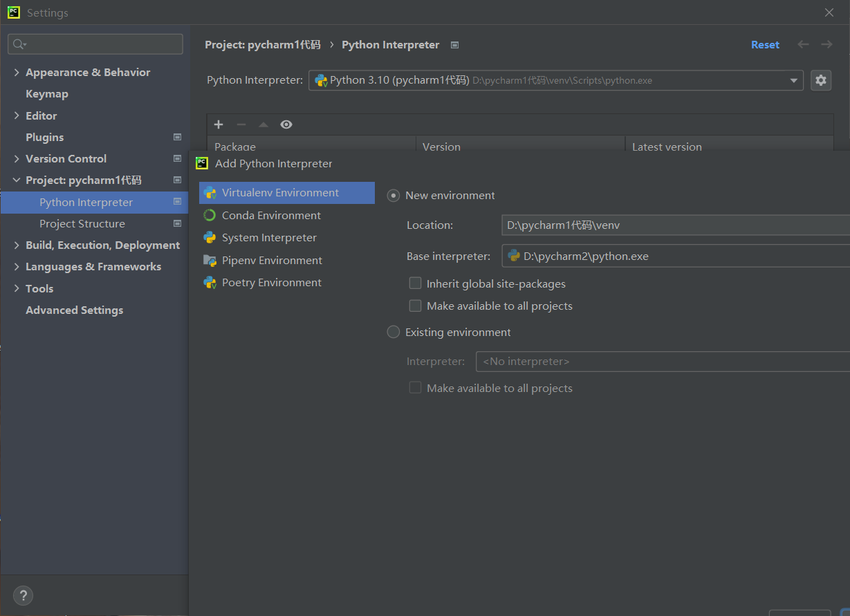Open Keymap settings
The width and height of the screenshot is (850, 616).
point(47,94)
